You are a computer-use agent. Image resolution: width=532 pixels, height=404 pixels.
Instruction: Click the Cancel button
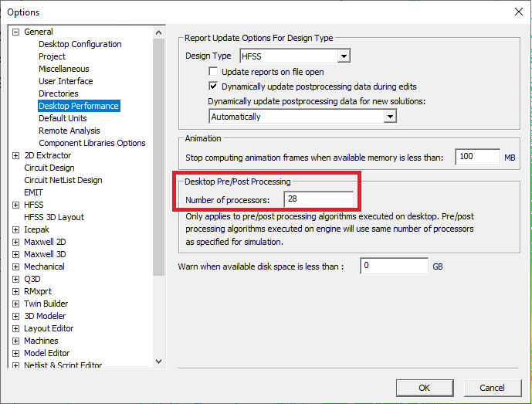[x=493, y=388]
